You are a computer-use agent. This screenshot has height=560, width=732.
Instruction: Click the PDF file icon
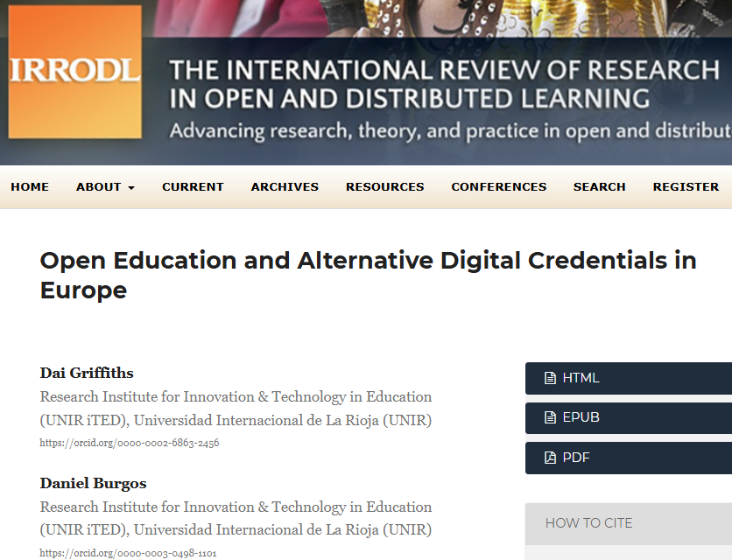pyautogui.click(x=550, y=458)
